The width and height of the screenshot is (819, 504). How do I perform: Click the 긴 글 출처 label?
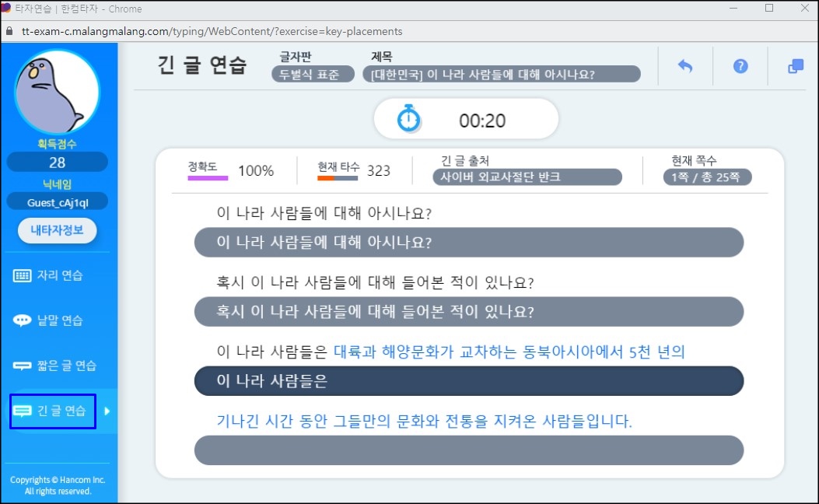click(465, 160)
